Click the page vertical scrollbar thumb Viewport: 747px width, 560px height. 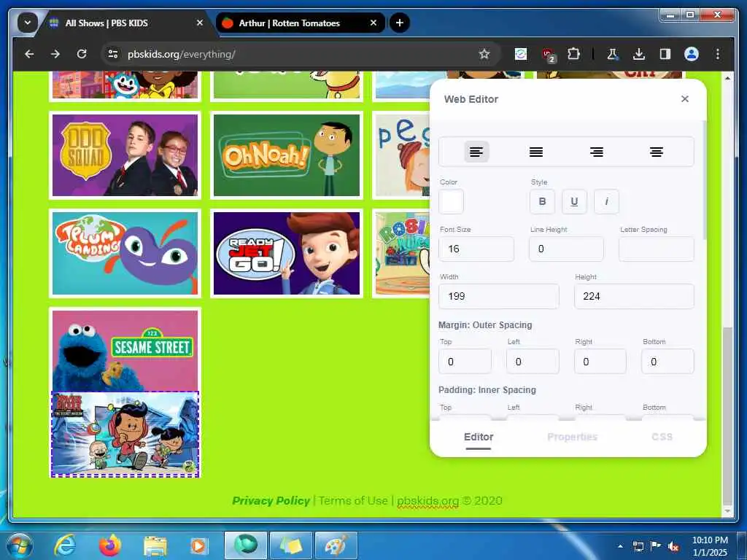pos(727,415)
